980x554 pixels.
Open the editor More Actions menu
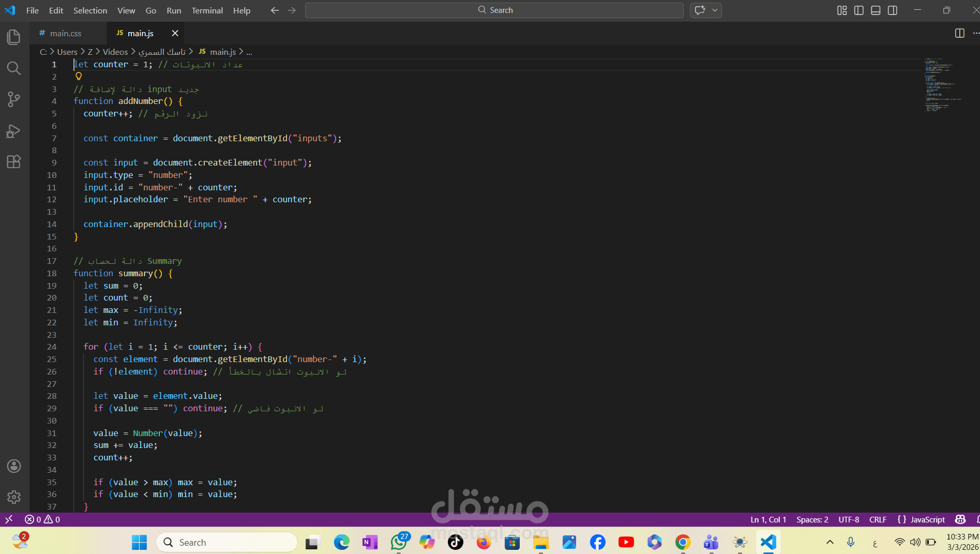tap(976, 33)
